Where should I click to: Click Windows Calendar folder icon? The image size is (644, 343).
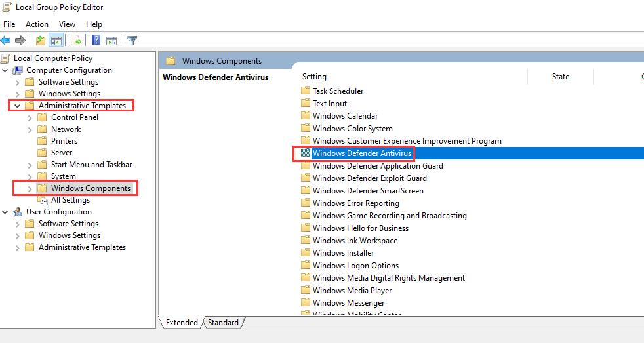point(306,116)
